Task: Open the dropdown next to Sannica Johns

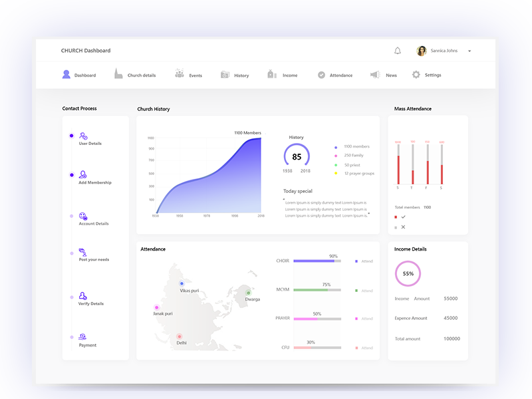Action: [469, 51]
